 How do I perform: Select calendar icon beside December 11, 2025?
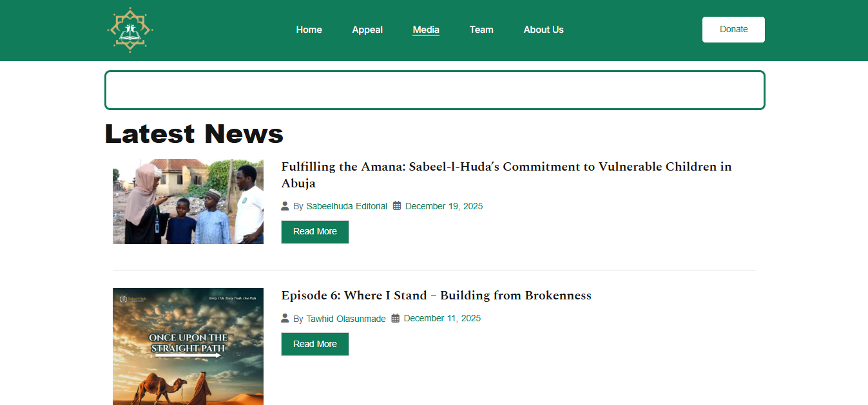click(396, 318)
